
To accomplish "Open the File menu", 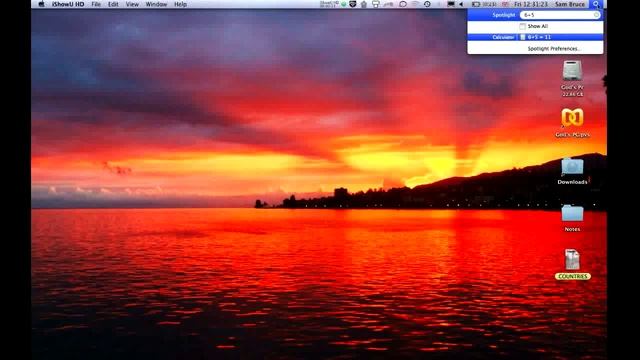I will (x=96, y=4).
